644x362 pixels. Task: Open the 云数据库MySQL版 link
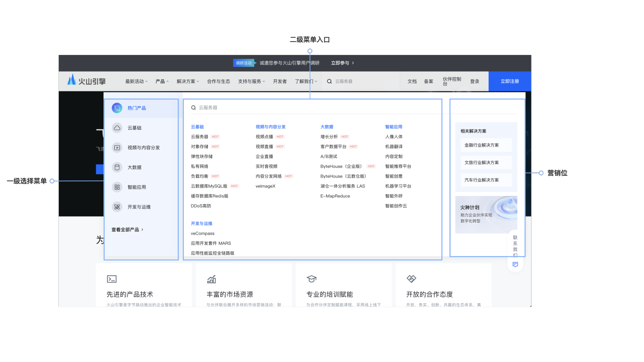209,186
